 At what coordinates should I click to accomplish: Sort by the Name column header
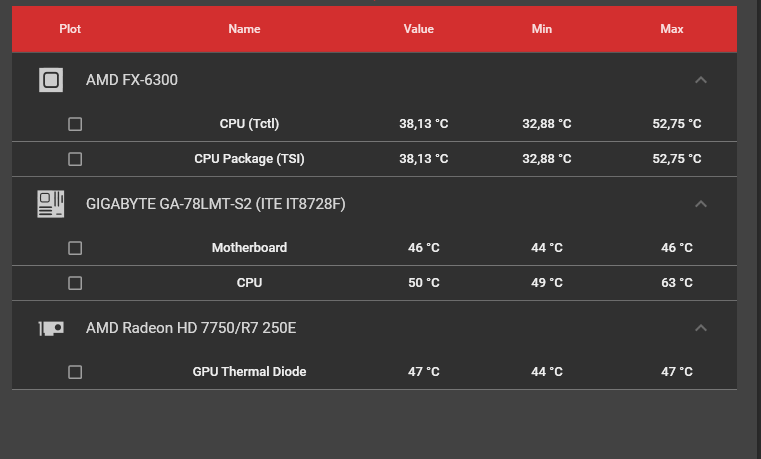[244, 29]
